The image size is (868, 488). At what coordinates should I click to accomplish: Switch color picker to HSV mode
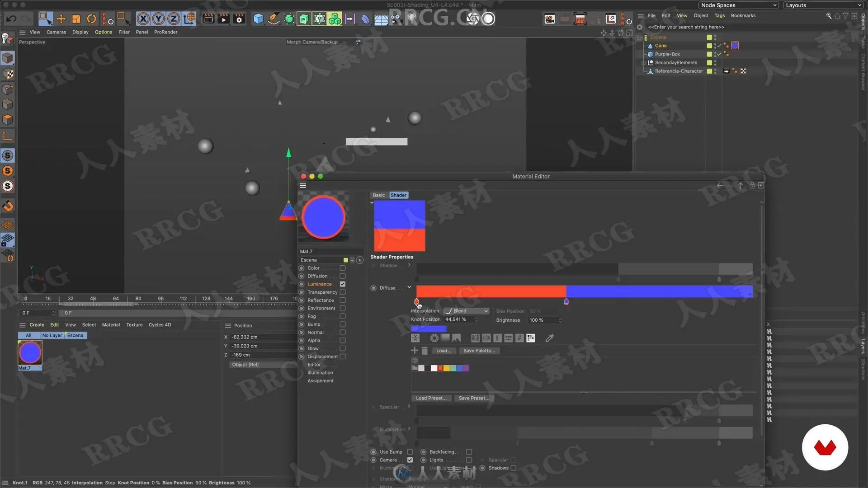(486, 338)
